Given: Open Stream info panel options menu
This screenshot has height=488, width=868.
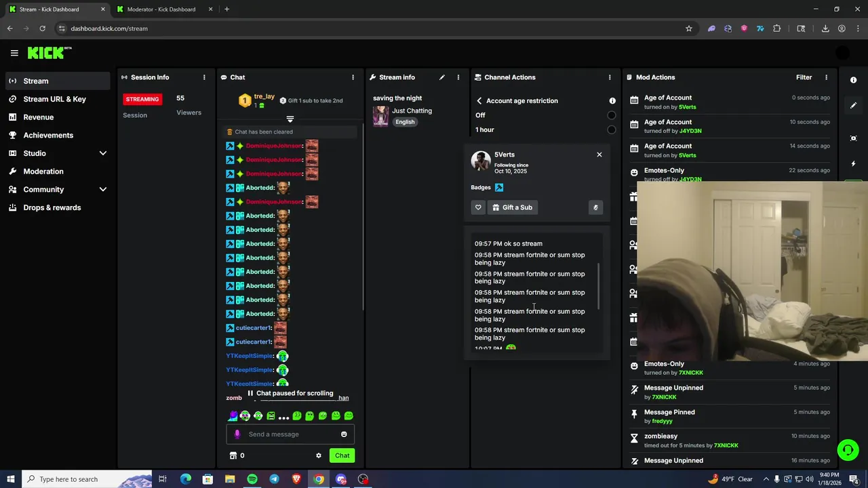Looking at the screenshot, I should (458, 77).
